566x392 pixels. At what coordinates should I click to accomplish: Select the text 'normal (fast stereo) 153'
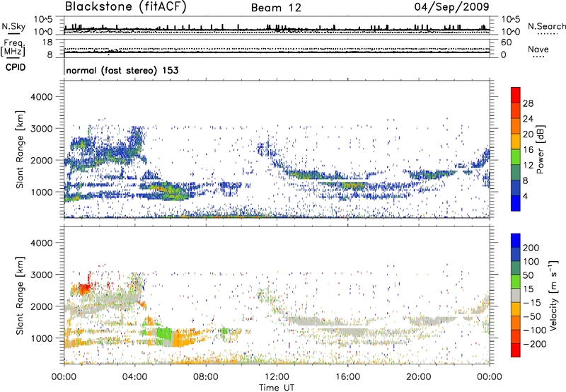(122, 70)
